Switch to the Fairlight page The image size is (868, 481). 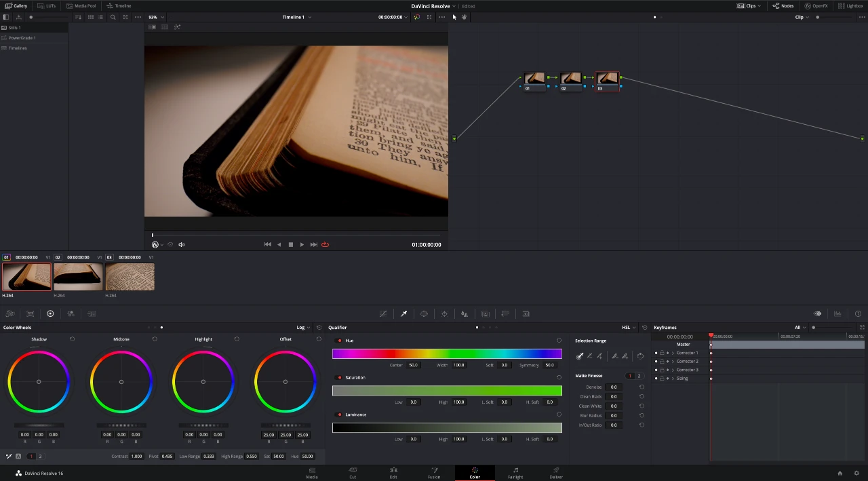(515, 473)
